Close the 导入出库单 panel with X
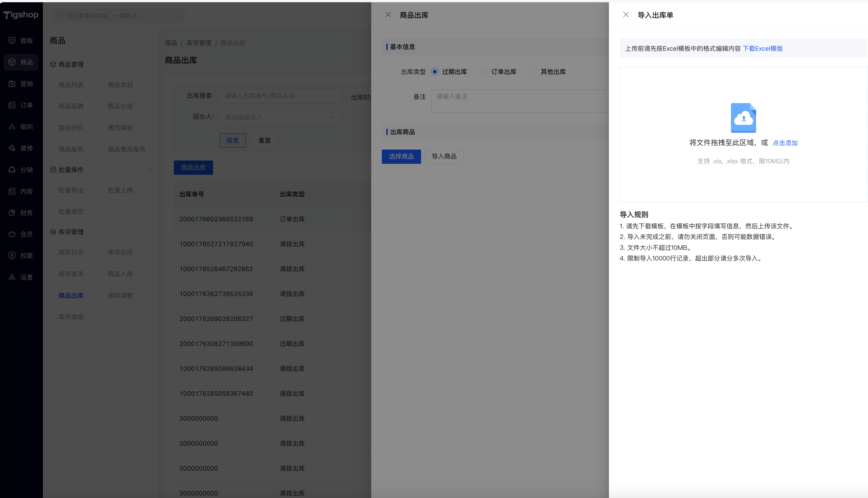Image resolution: width=868 pixels, height=498 pixels. pyautogui.click(x=626, y=15)
